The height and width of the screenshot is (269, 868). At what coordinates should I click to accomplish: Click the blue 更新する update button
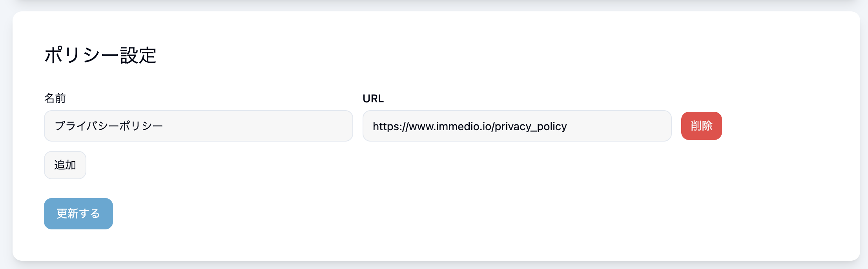coord(78,214)
